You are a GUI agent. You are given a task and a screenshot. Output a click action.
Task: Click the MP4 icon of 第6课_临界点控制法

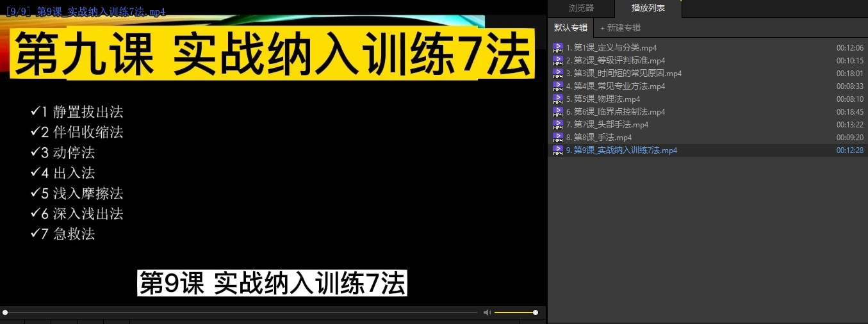(558, 112)
